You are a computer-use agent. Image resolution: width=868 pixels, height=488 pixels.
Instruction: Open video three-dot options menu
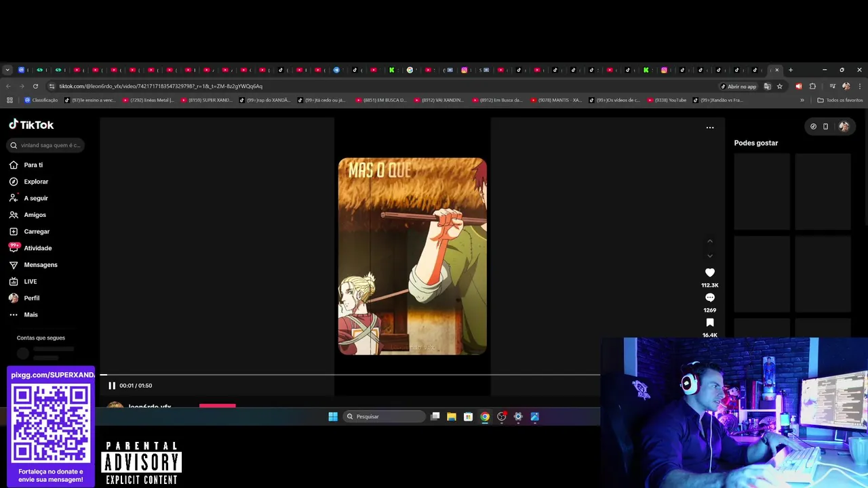[x=710, y=127]
